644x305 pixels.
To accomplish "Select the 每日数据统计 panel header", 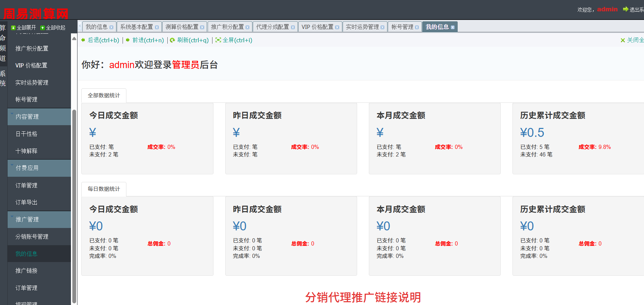I will tap(104, 189).
